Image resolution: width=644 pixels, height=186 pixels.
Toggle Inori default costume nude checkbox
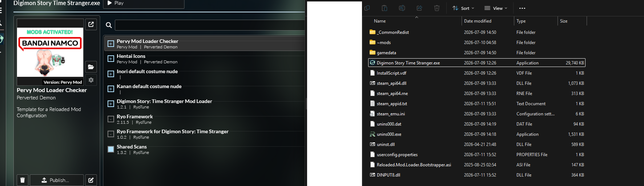pyautogui.click(x=111, y=74)
